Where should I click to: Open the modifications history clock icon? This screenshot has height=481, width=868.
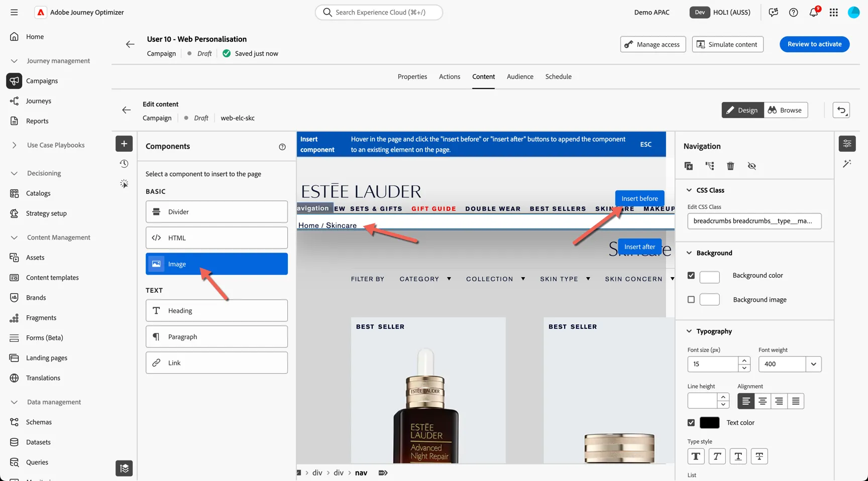[x=124, y=164]
